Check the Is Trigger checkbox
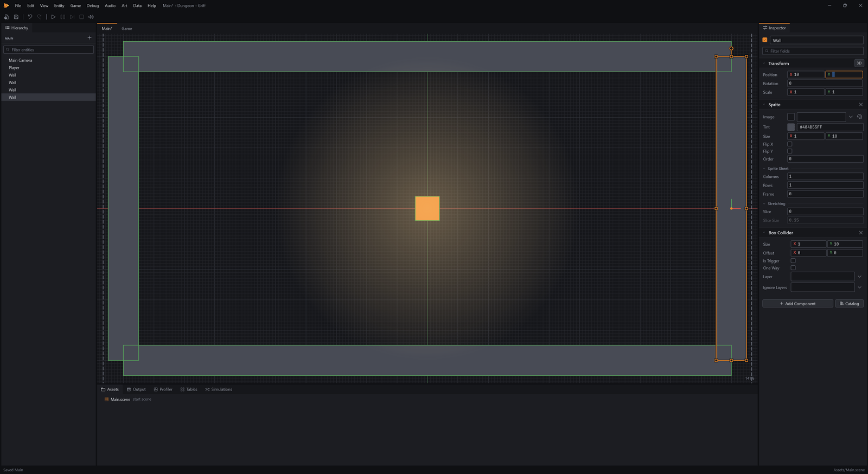The image size is (868, 474). 793,261
